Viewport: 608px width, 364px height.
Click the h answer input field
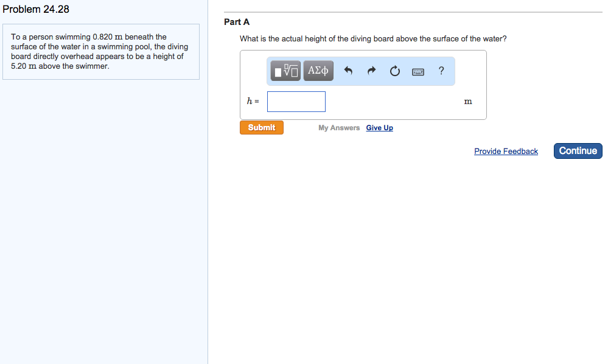coord(296,102)
